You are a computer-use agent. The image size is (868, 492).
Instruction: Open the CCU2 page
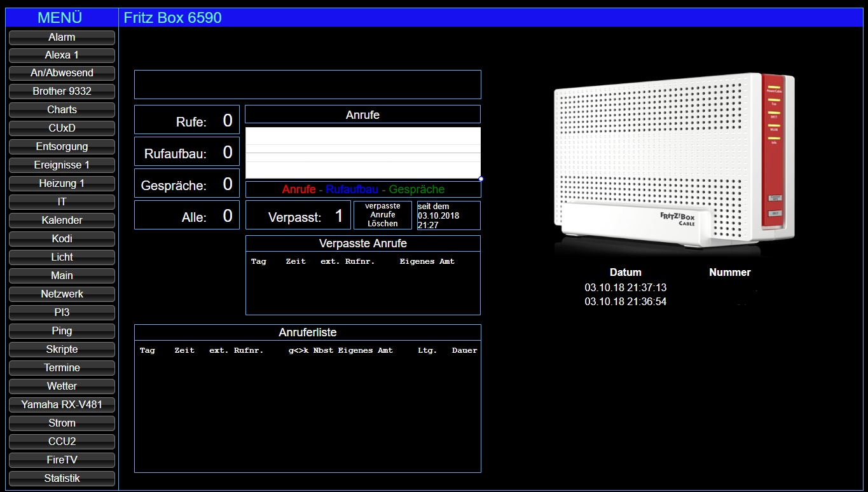[x=62, y=442]
